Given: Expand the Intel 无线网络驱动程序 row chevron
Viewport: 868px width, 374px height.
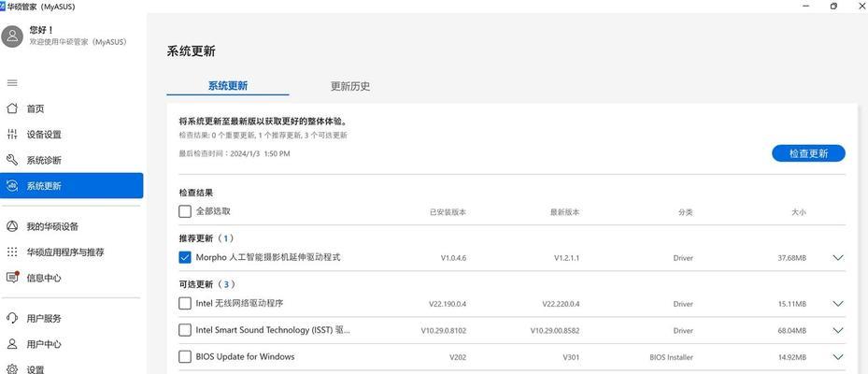Looking at the screenshot, I should click(837, 304).
